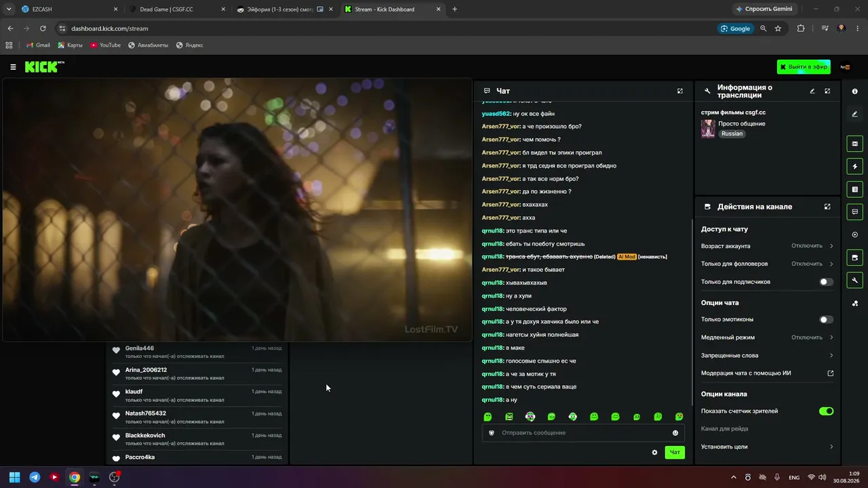Click the pencil icon in the right sidebar

coord(854,114)
